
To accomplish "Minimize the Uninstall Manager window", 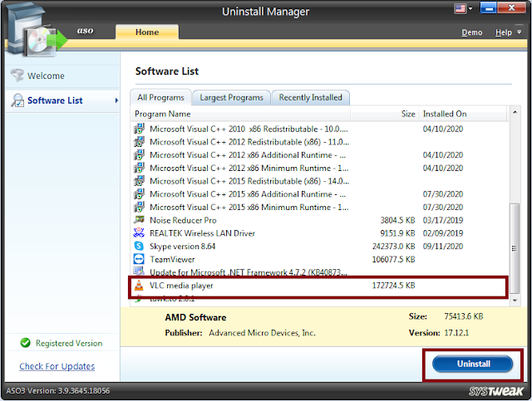I will pos(489,8).
